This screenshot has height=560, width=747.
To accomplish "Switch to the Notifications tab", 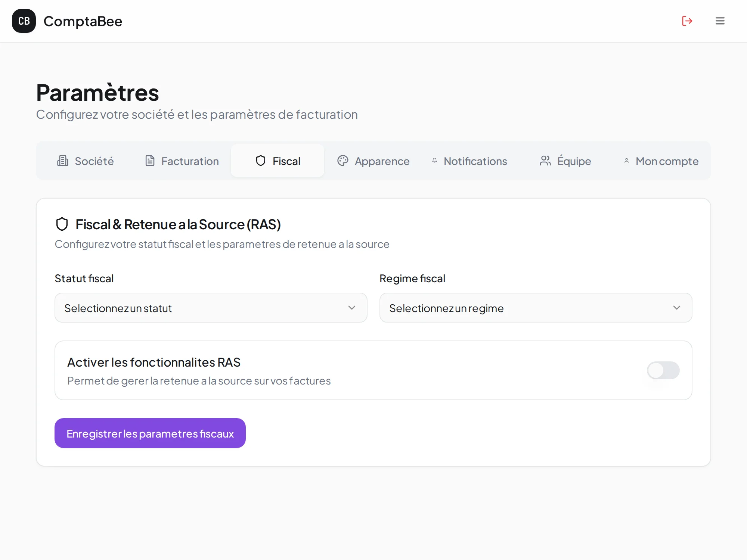I will [x=475, y=161].
